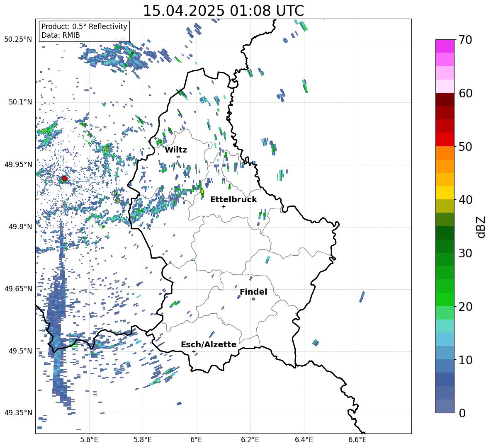Select the Data: RMIB text

(61, 35)
